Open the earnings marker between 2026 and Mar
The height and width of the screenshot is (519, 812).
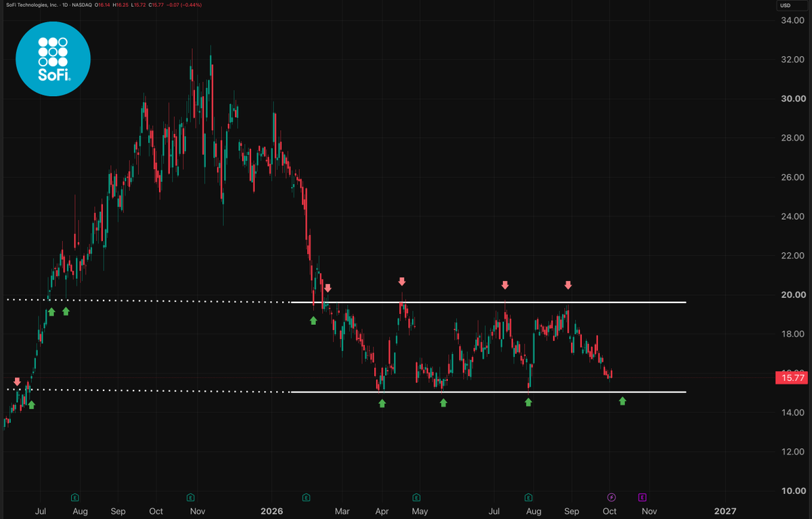(306, 497)
